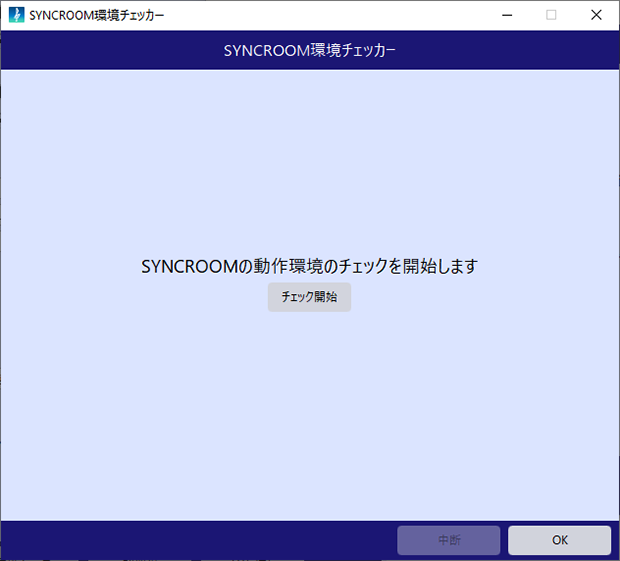Confirm with the OK button
Image resolution: width=620 pixels, height=561 pixels.
click(x=560, y=540)
